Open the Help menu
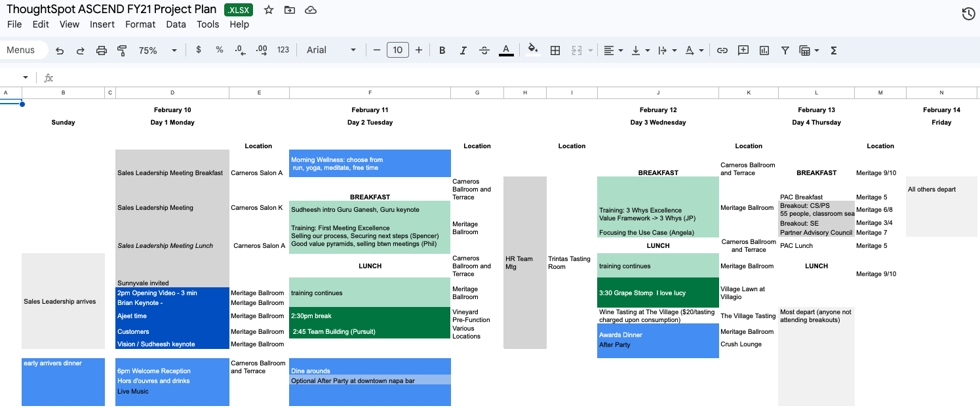 (x=239, y=24)
